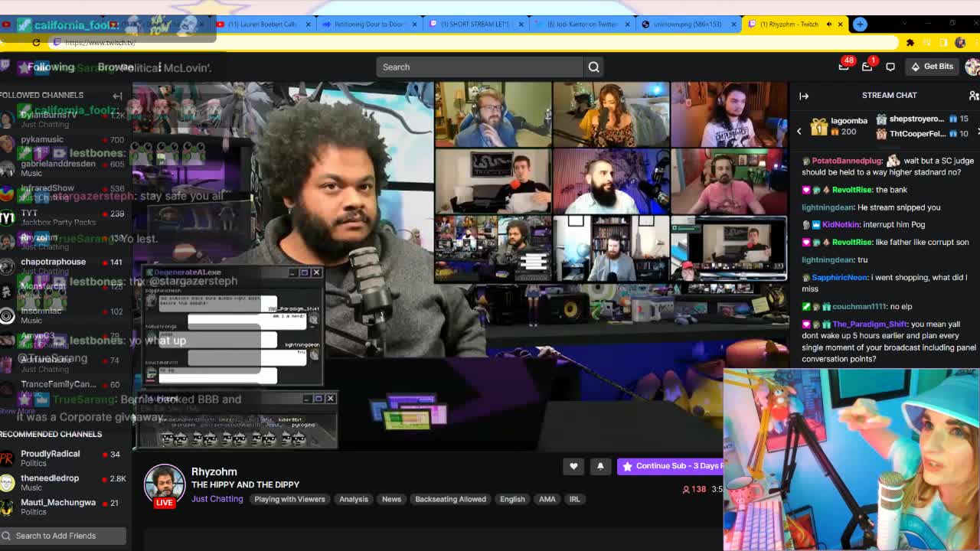Viewport: 980px width, 551px height.
Task: Click Continue Sub button
Action: (x=671, y=466)
